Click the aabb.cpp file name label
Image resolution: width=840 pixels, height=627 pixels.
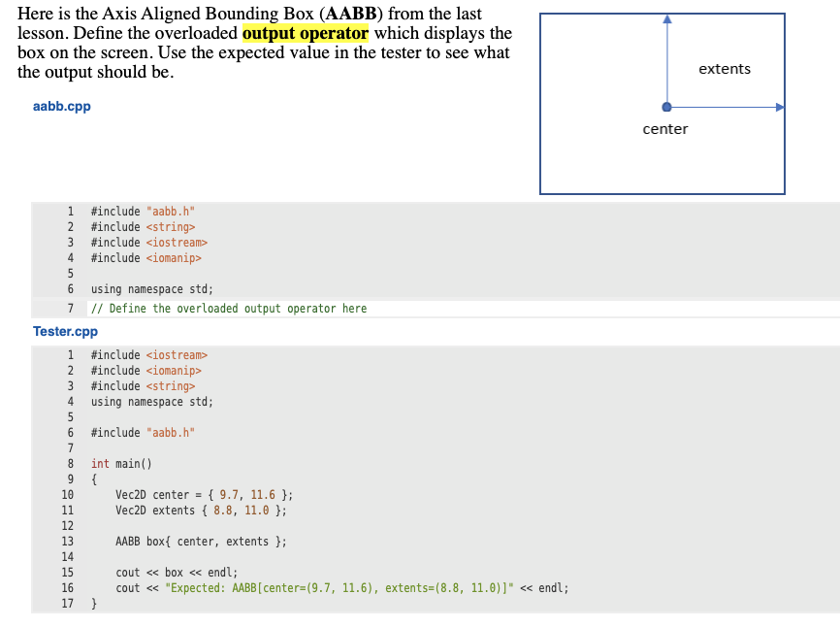(61, 106)
